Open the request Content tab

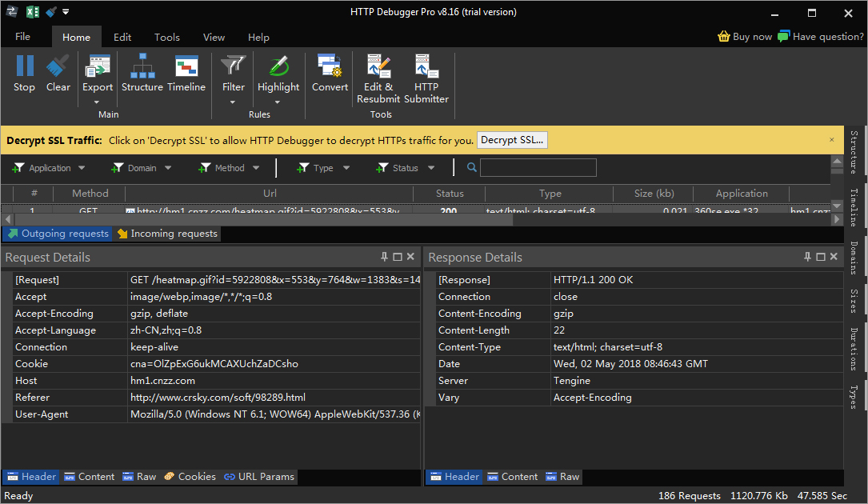89,477
